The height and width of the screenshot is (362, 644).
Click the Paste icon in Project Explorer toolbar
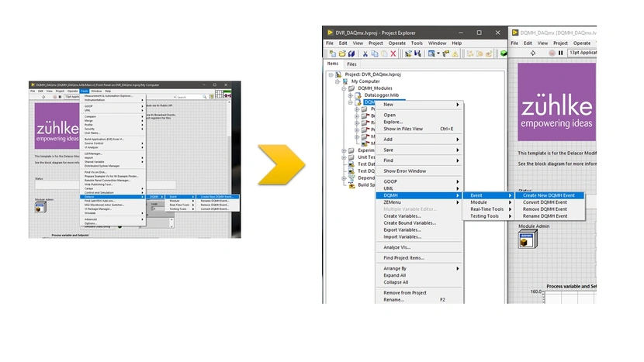[x=384, y=53]
